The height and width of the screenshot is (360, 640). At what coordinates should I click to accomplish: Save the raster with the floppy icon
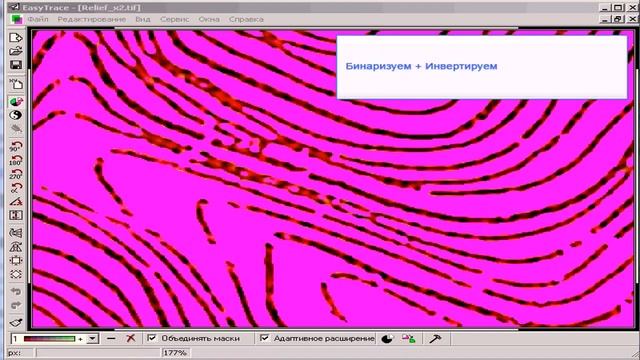16,65
